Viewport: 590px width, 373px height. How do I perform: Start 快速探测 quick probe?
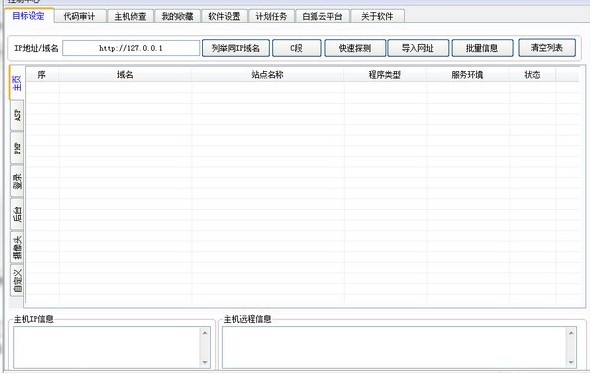[x=355, y=48]
